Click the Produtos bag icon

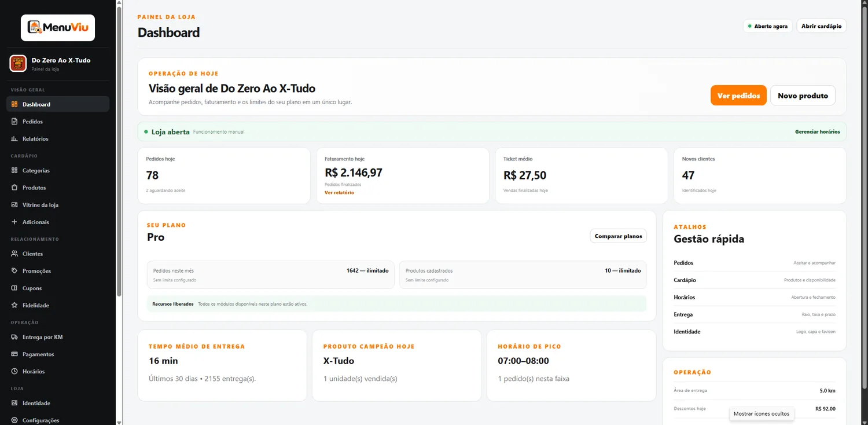pyautogui.click(x=14, y=188)
